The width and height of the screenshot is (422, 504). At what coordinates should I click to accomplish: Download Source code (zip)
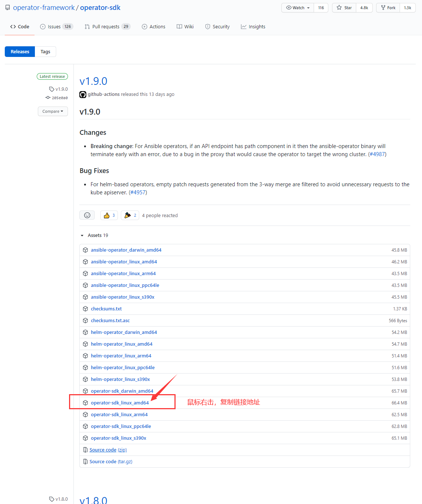click(x=108, y=450)
